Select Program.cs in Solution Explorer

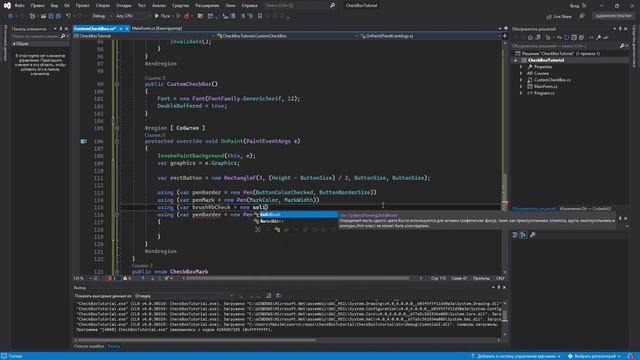pyautogui.click(x=544, y=93)
